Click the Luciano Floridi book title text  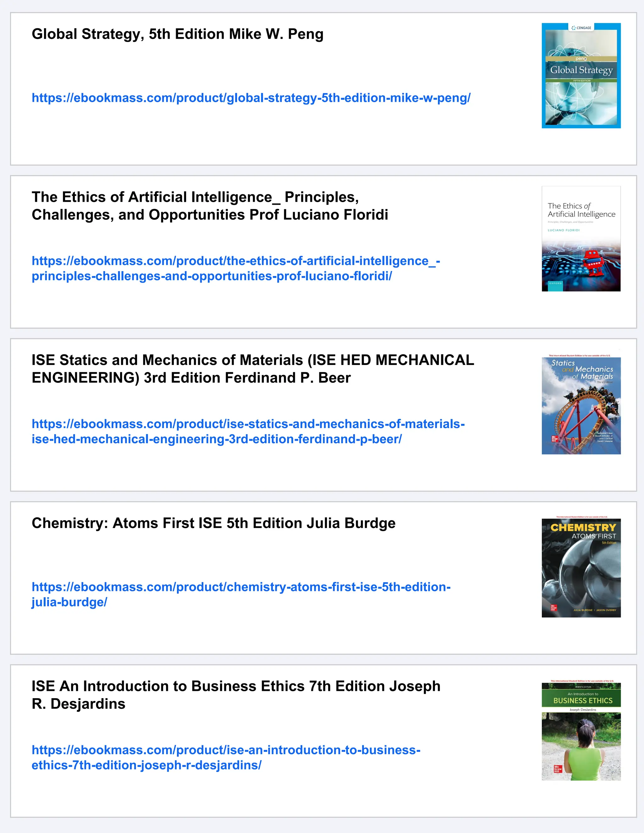[x=210, y=206]
